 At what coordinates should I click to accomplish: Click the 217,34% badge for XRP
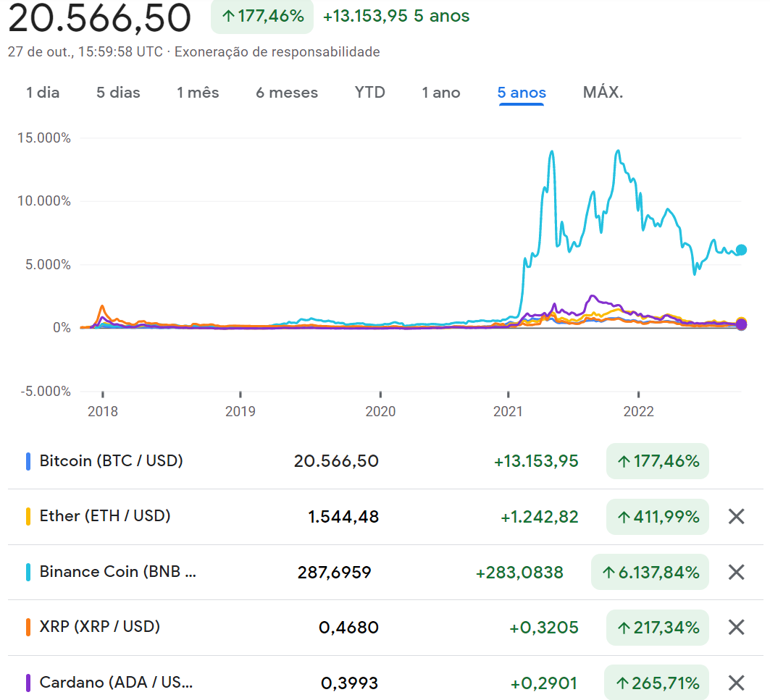(x=657, y=627)
